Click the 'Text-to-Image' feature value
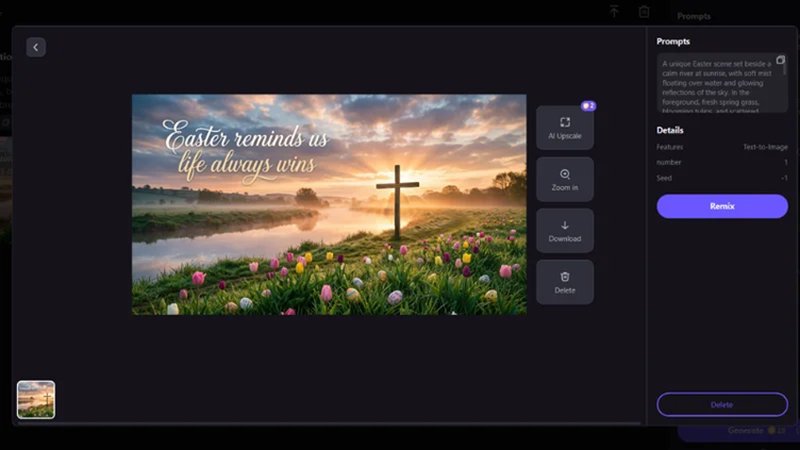Viewport: 800px width, 450px height. pyautogui.click(x=765, y=147)
